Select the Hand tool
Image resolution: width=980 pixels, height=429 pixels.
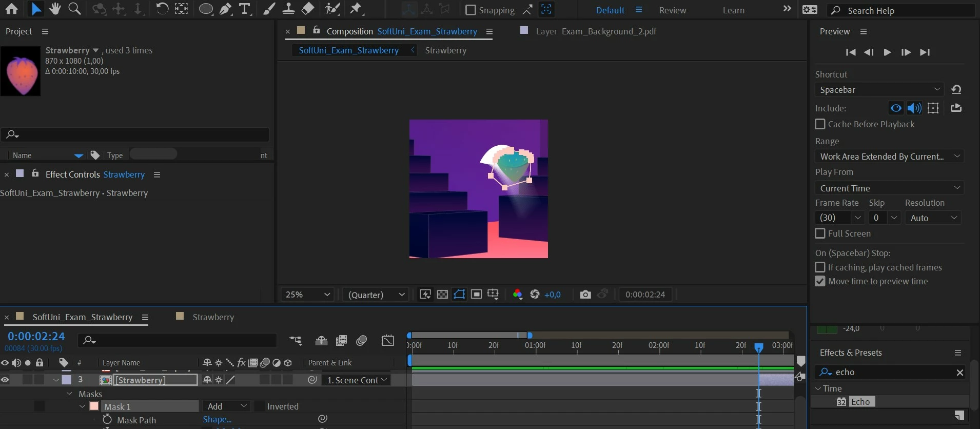point(55,9)
